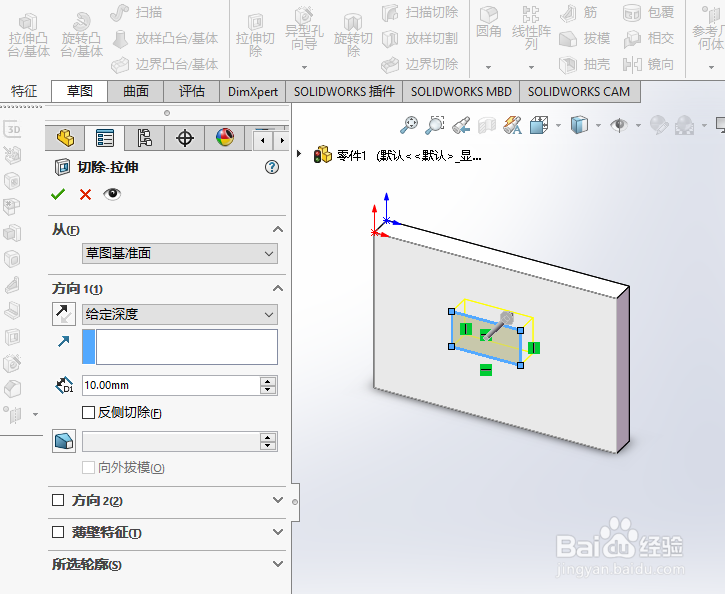Click the depth spinner arrows
Image resolution: width=725 pixels, height=594 pixels.
coord(268,385)
